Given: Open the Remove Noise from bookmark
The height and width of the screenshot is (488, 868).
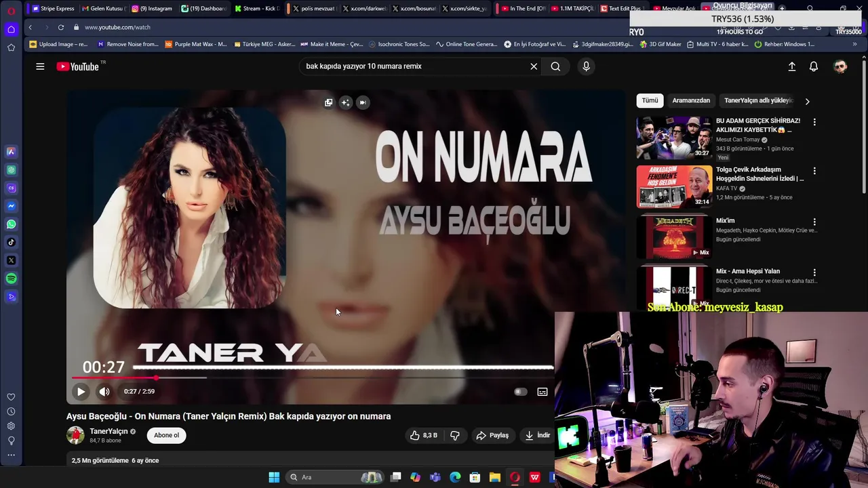Looking at the screenshot, I should click(127, 44).
